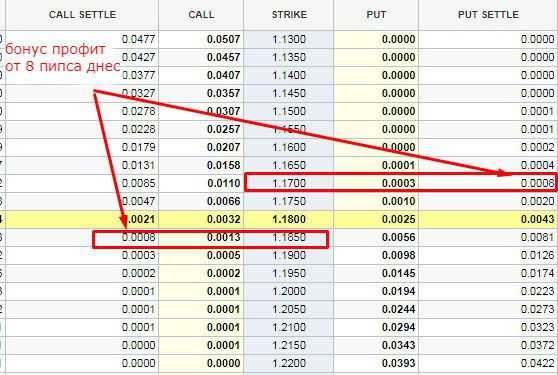Click call value 0.0013 in 1.1850 row
The image size is (558, 375).
[223, 237]
